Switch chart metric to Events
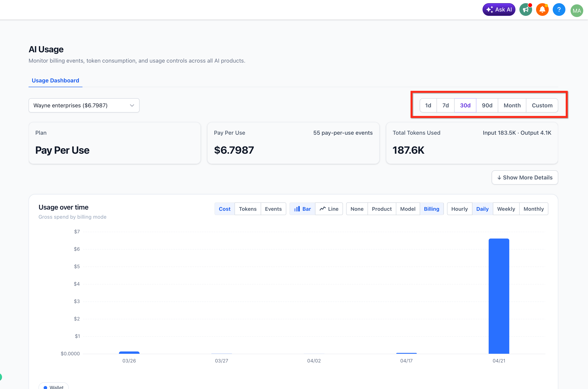The width and height of the screenshot is (588, 389). pos(273,209)
